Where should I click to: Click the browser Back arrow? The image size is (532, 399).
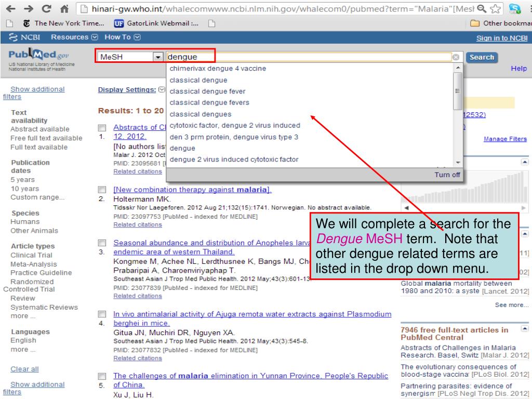pos(11,8)
